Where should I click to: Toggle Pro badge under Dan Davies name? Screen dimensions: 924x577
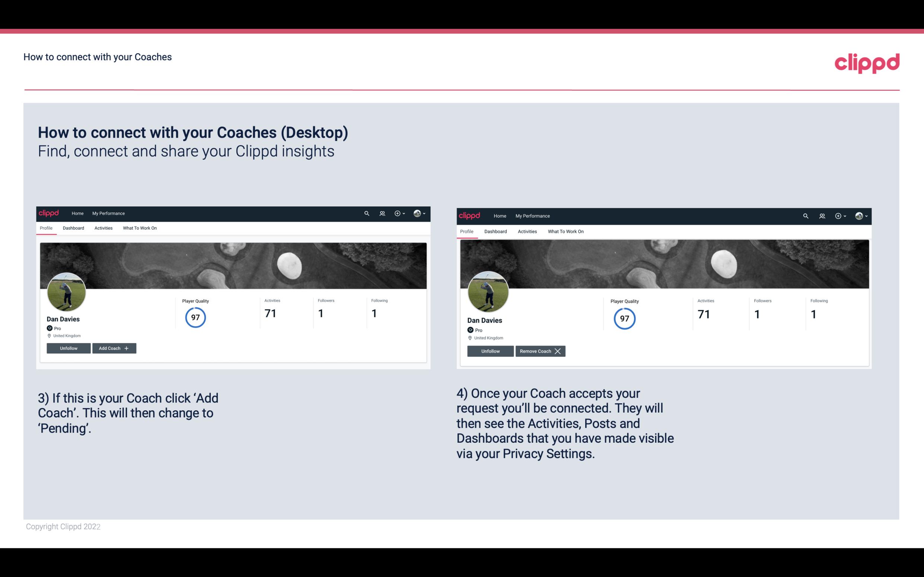pyautogui.click(x=53, y=327)
